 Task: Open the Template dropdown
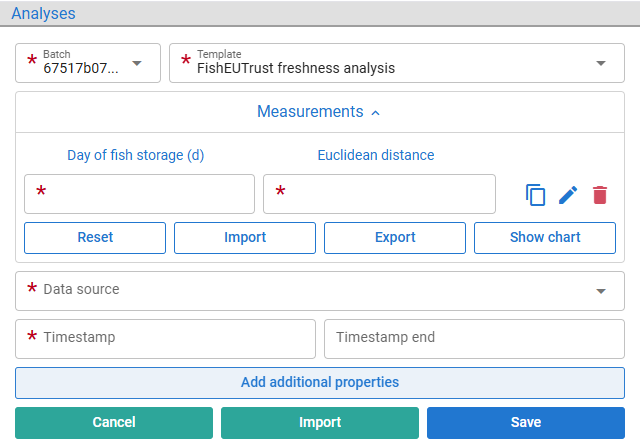coord(397,63)
